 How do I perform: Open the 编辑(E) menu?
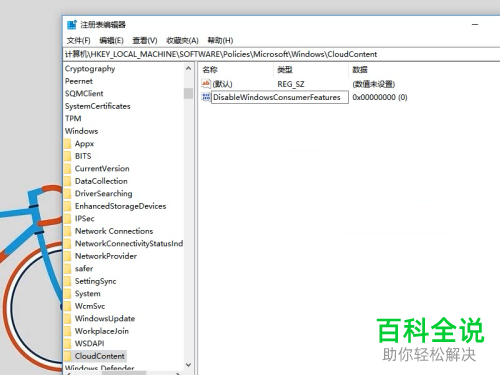tap(111, 41)
